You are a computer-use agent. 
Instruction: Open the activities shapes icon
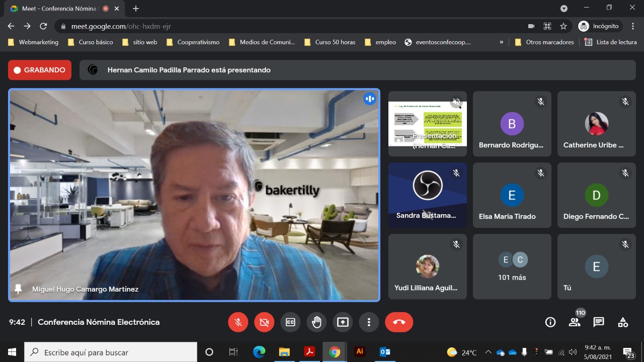coord(623,322)
